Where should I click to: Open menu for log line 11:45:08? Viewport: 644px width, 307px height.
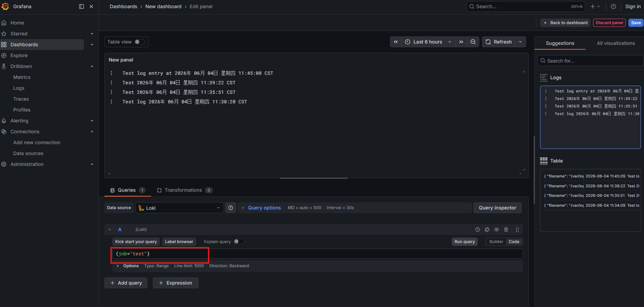point(111,73)
